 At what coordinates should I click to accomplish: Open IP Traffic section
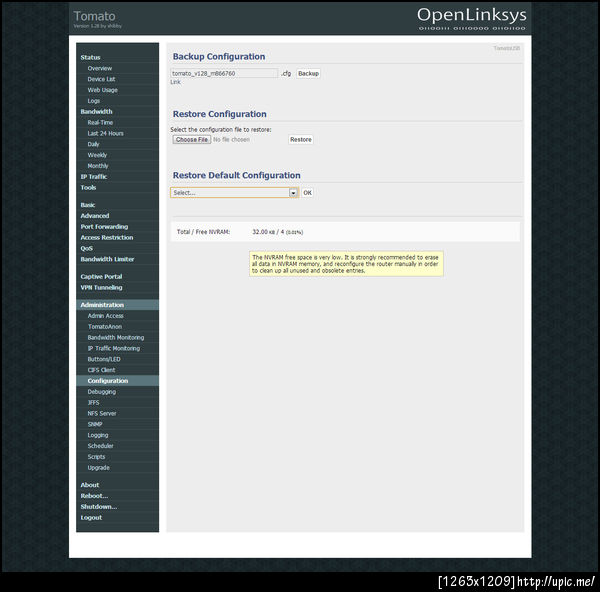tap(94, 177)
